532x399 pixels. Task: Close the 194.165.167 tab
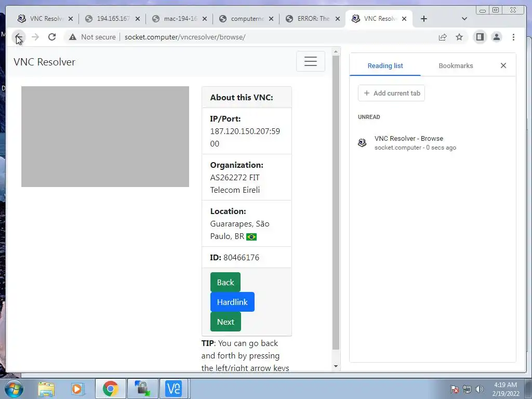pos(137,19)
